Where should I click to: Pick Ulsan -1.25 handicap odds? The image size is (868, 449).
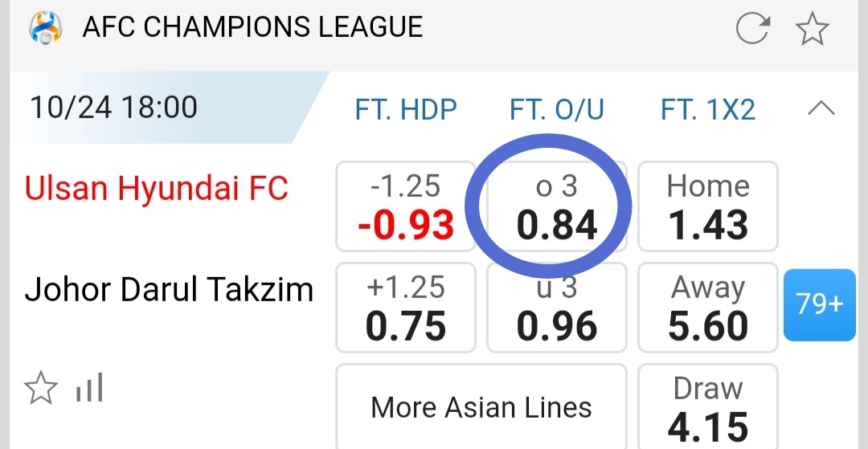pos(406,206)
